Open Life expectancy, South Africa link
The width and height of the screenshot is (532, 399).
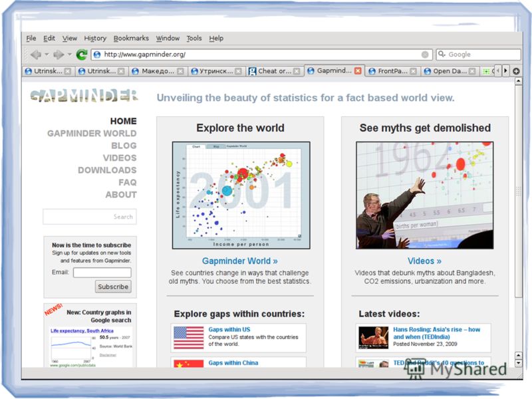pos(82,331)
